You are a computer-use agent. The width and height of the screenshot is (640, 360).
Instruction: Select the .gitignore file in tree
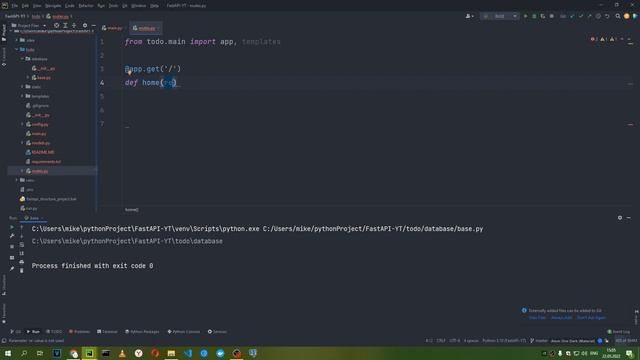[x=37, y=106]
